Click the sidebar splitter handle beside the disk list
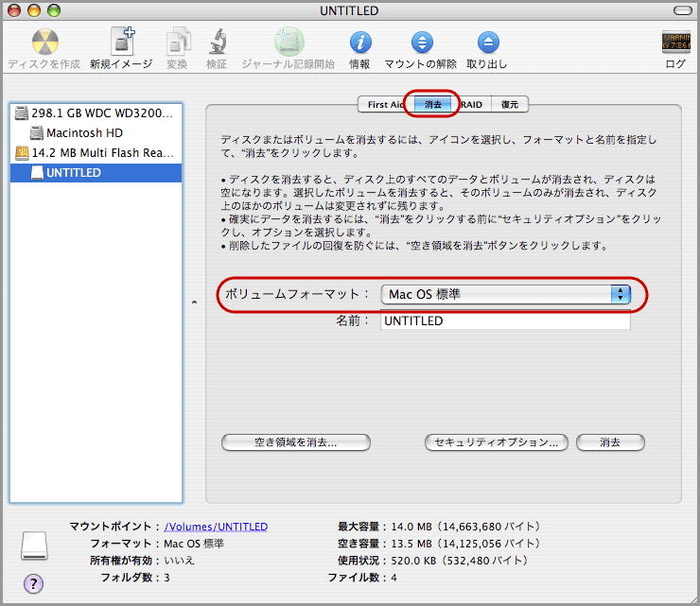This screenshot has height=606, width=700. (194, 303)
